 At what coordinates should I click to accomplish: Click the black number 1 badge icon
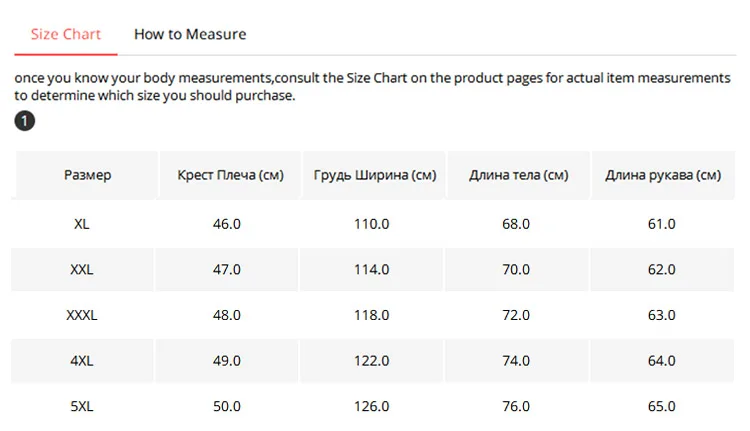point(24,121)
